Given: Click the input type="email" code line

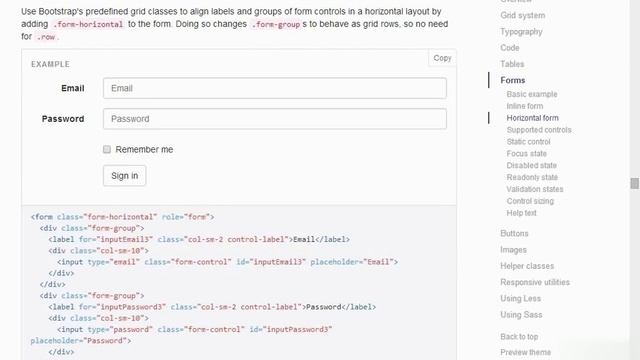Looking at the screenshot, I should 227,262.
